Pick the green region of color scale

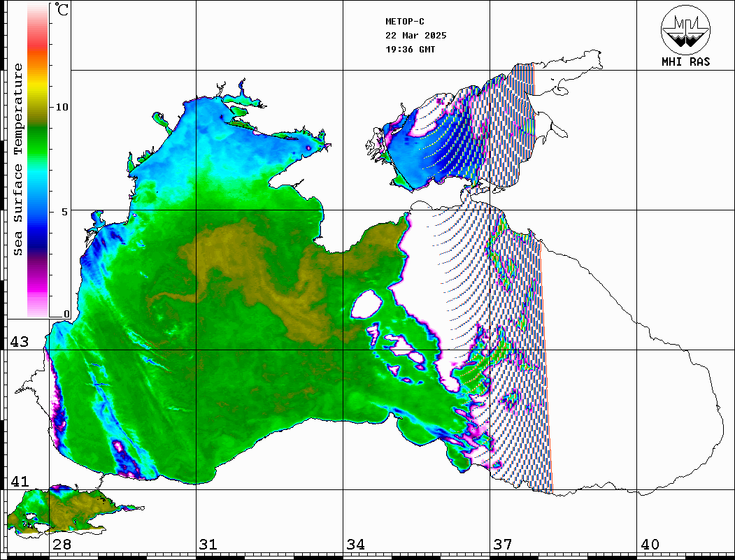38,141
